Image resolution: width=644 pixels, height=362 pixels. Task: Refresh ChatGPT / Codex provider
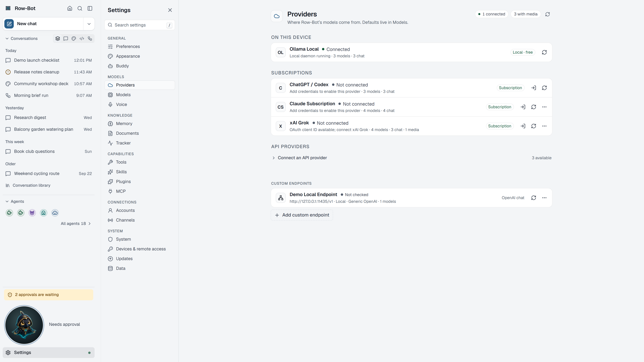pyautogui.click(x=544, y=88)
